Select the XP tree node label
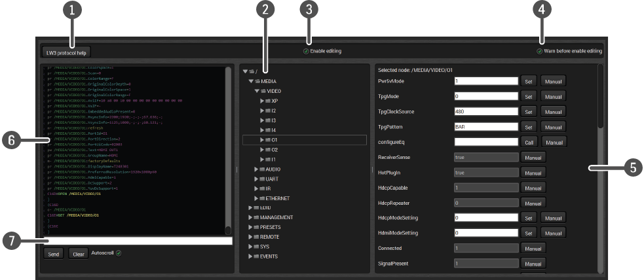Viewport: 644px width, 280px height. (x=275, y=101)
